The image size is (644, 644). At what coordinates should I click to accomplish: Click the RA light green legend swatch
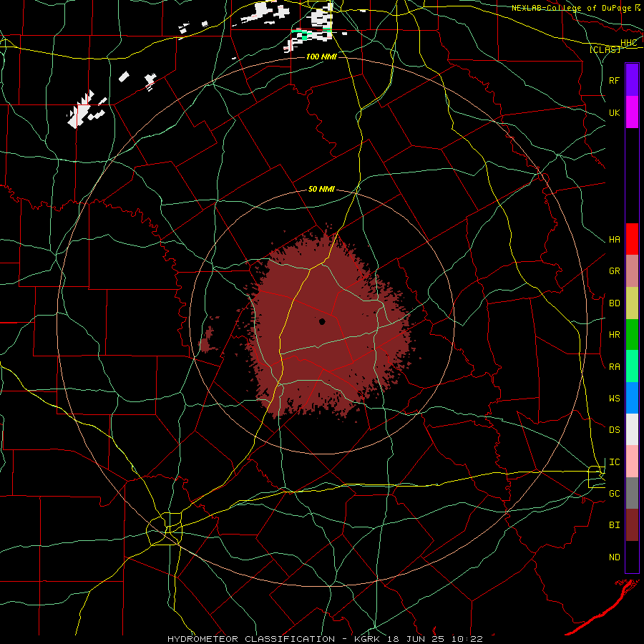click(632, 366)
